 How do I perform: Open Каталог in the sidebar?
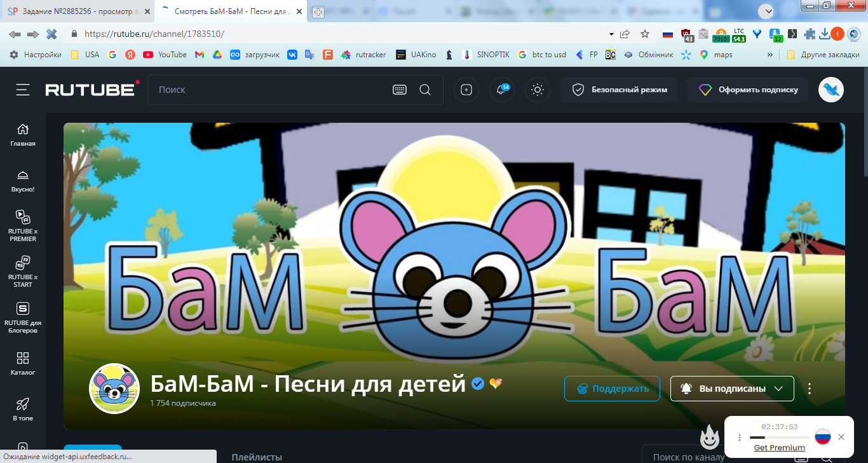[x=23, y=363]
